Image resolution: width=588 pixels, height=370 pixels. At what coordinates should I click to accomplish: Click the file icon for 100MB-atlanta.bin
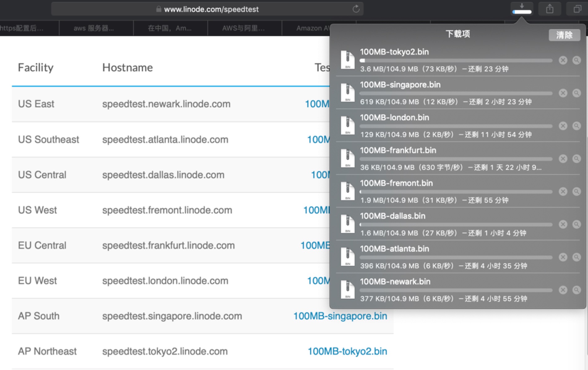[x=348, y=257]
